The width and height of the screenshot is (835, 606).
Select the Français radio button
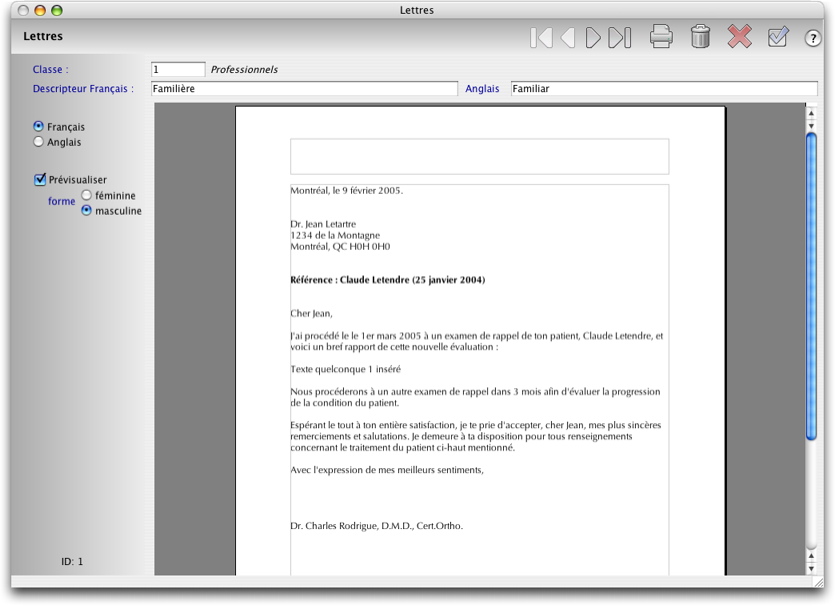click(38, 126)
